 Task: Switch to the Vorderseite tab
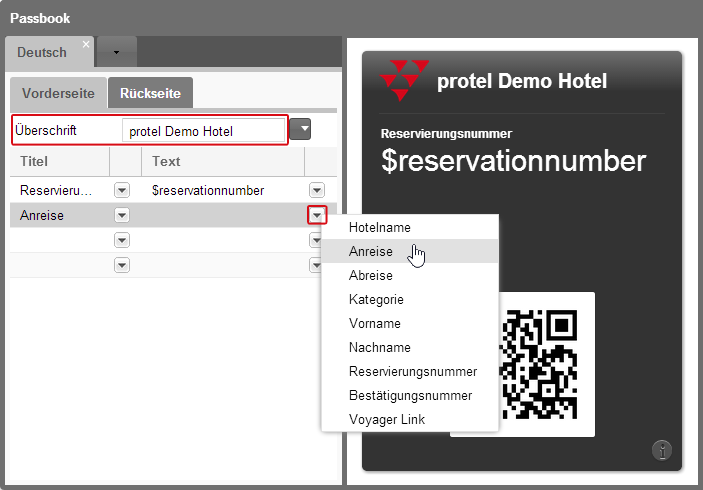tap(58, 93)
